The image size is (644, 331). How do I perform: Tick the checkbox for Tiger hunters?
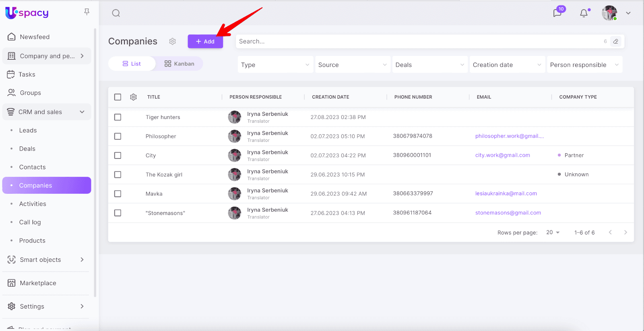tap(118, 117)
